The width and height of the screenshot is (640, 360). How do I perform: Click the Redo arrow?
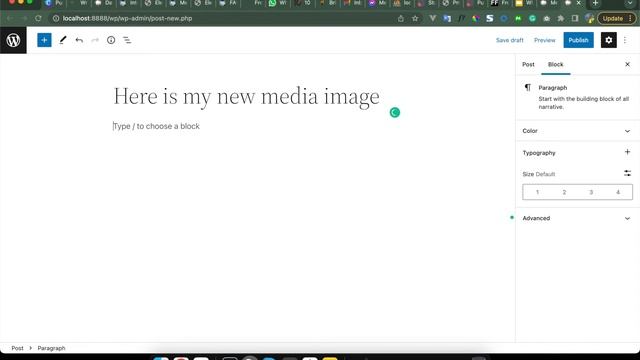(x=95, y=40)
